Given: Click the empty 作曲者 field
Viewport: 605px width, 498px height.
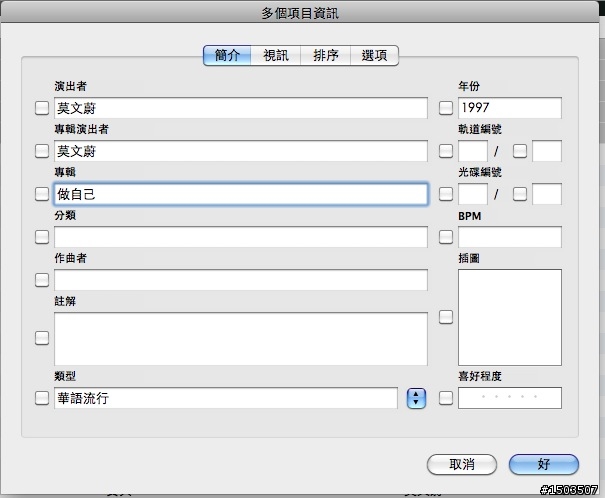Looking at the screenshot, I should 241,280.
